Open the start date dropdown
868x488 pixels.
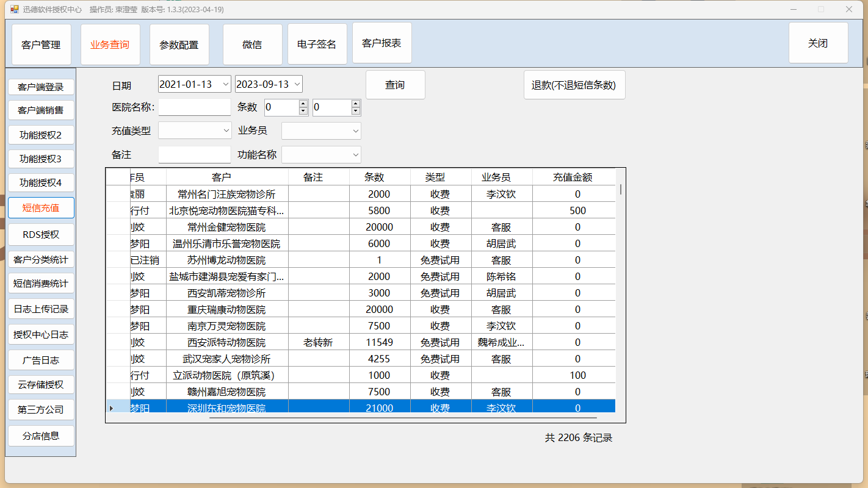(x=225, y=84)
